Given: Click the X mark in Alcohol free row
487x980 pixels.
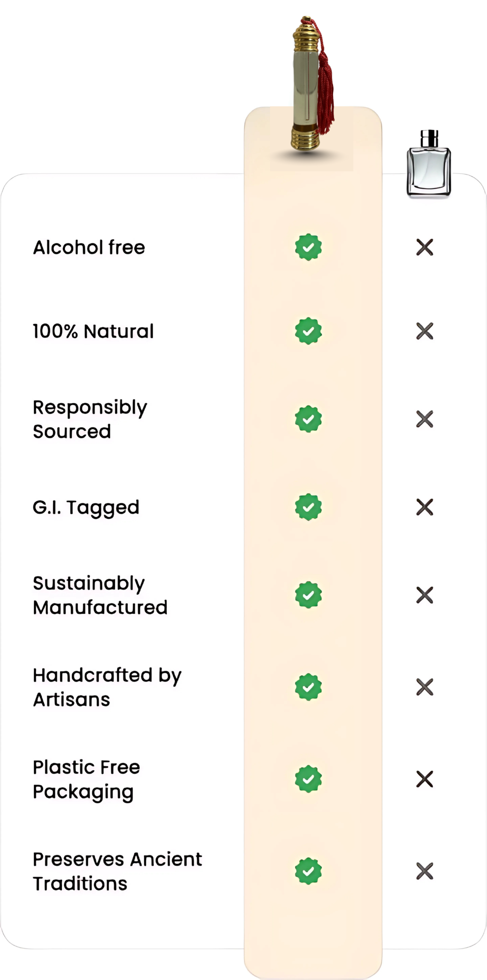Looking at the screenshot, I should 425,247.
